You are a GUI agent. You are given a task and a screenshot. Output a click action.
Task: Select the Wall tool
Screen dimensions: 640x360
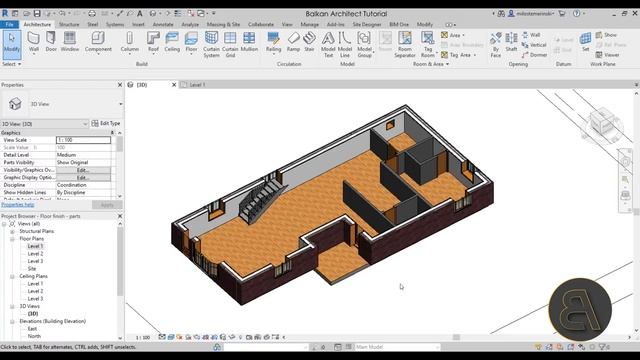(33, 42)
